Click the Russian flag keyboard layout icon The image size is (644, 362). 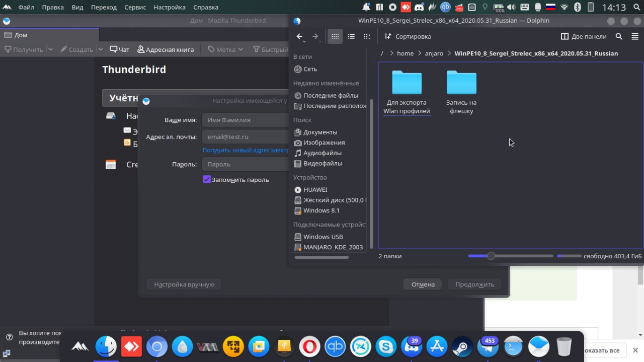point(550,8)
